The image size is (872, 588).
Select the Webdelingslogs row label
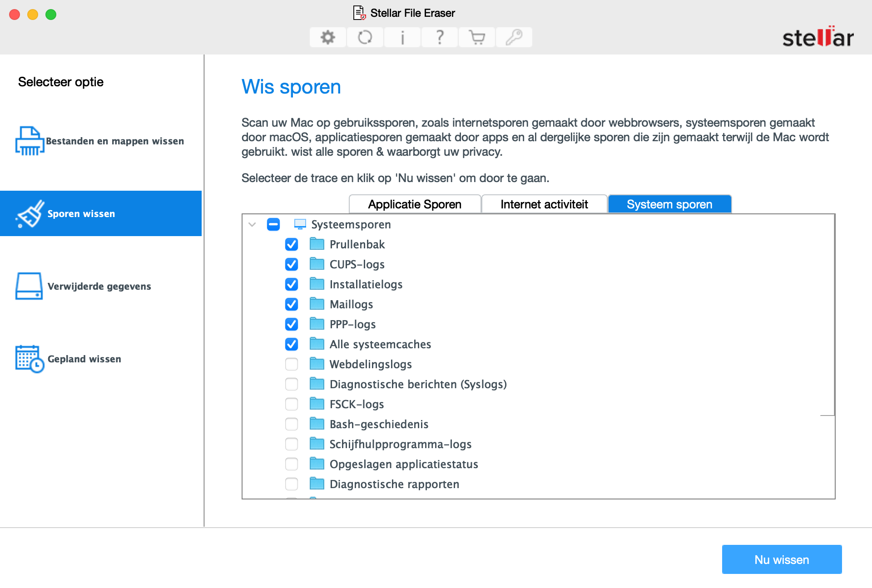[371, 364]
